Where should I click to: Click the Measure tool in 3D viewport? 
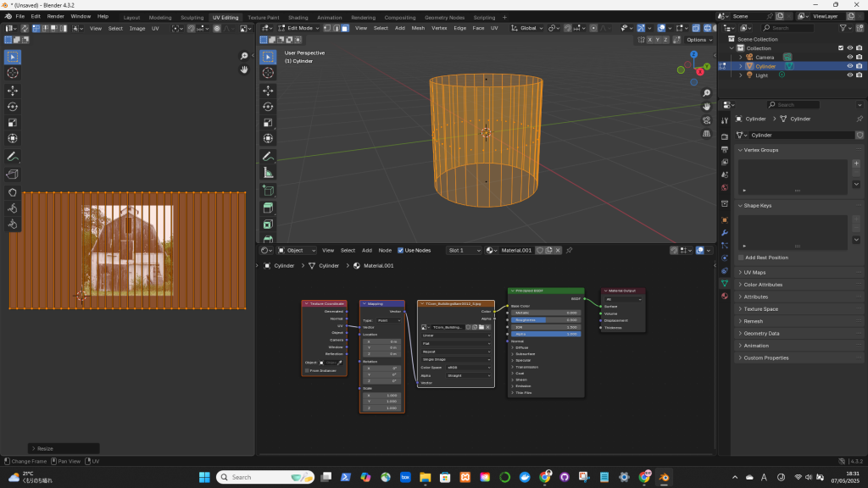tap(268, 173)
